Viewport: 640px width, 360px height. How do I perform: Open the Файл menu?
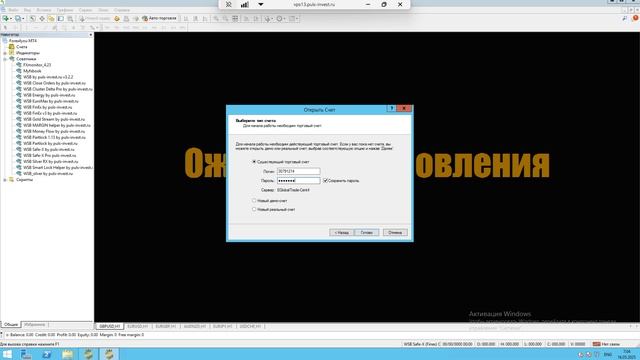[13, 10]
